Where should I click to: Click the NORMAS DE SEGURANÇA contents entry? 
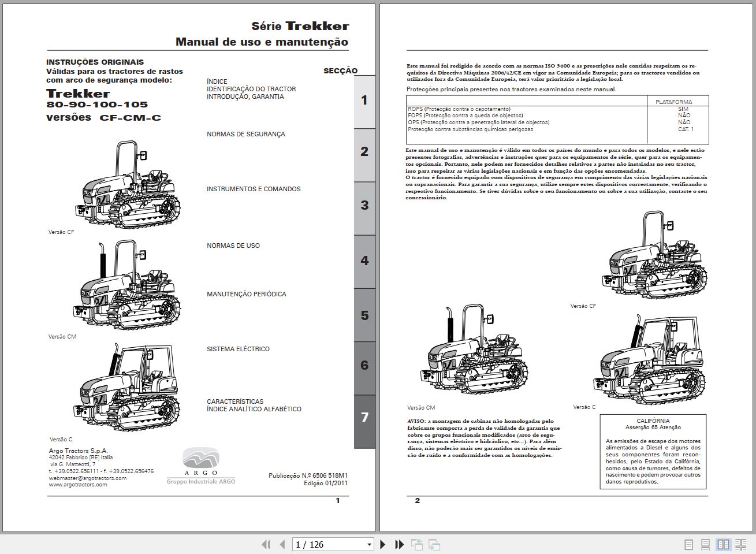click(x=245, y=134)
